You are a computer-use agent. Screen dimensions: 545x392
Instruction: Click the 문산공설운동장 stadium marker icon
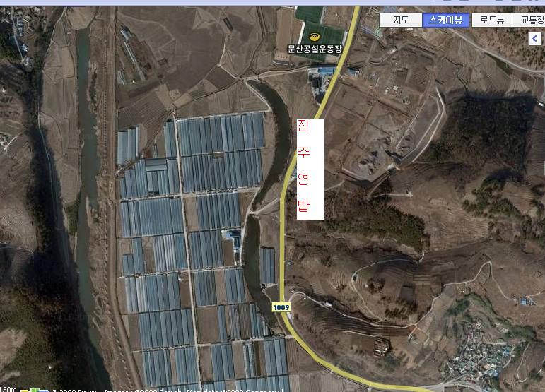[315, 36]
